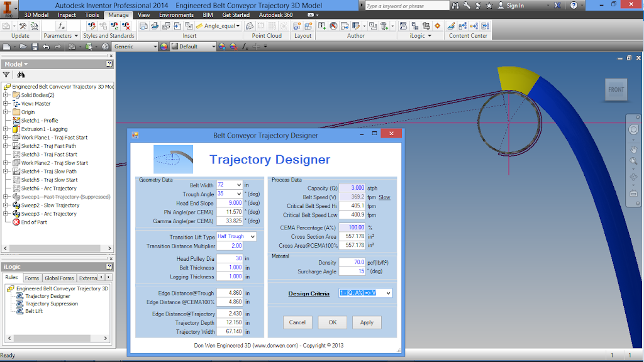Click the Content Center Editor pencil icon

coord(451,26)
